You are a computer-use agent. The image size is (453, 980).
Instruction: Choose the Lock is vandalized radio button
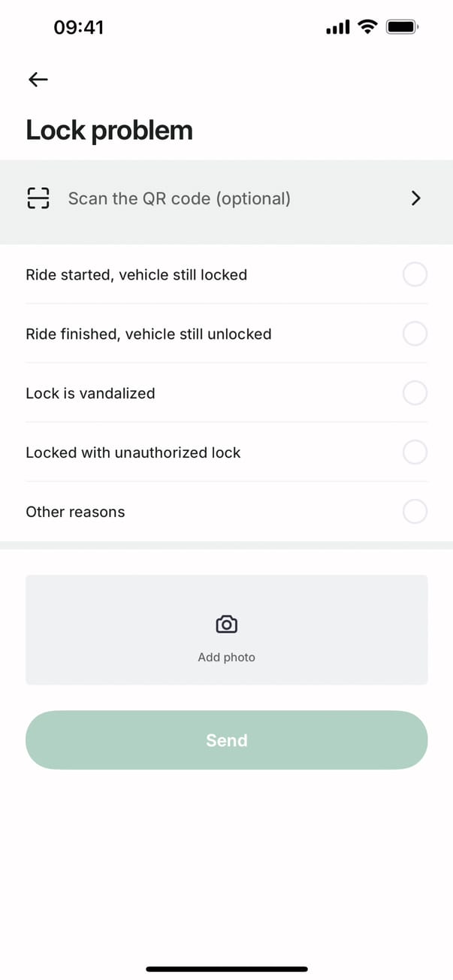415,392
